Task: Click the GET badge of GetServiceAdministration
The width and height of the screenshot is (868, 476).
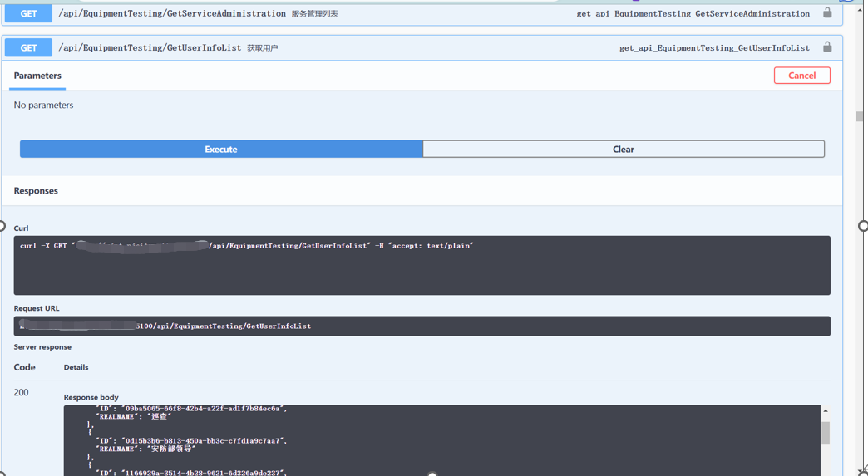Action: click(x=28, y=13)
